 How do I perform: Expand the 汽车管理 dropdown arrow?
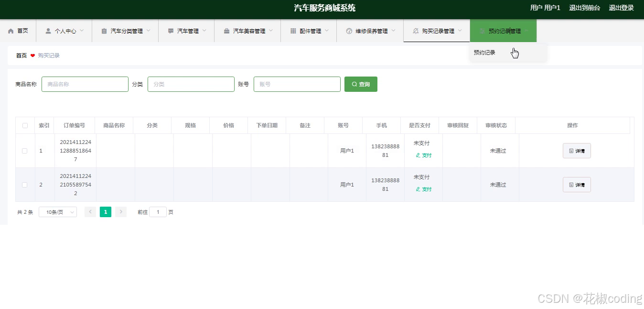pyautogui.click(x=204, y=31)
